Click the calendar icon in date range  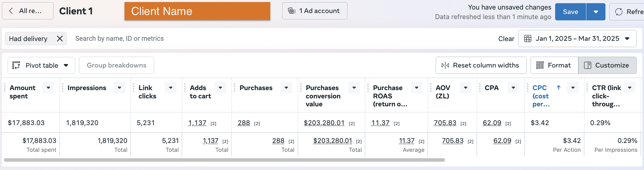pos(528,39)
